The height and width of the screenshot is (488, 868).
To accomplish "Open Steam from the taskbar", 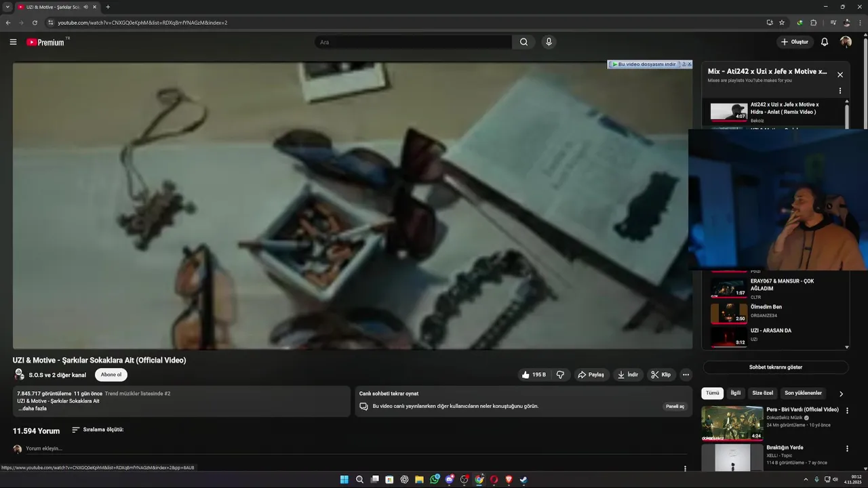I will (x=524, y=480).
